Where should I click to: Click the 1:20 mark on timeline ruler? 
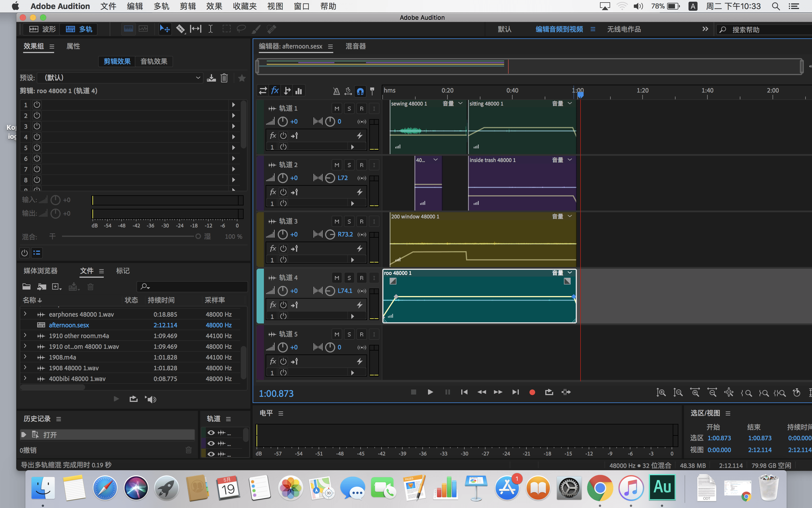(643, 90)
